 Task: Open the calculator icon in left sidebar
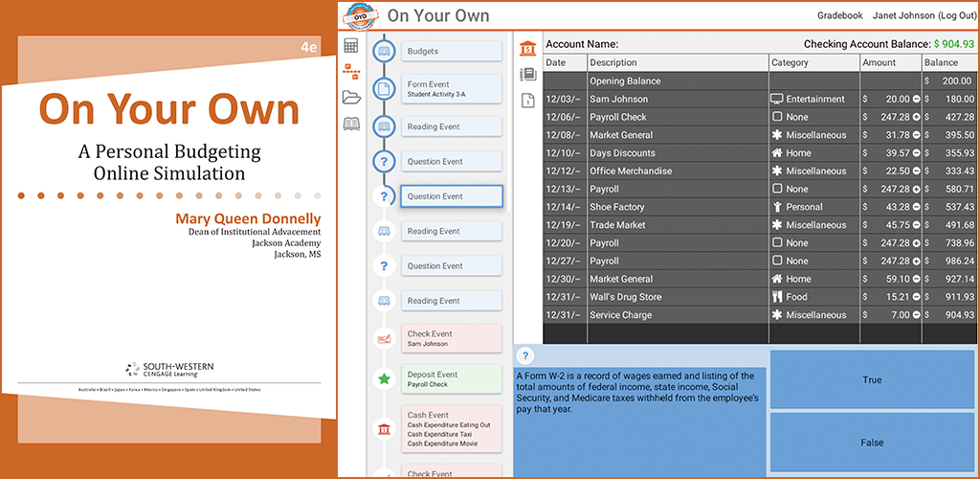pyautogui.click(x=351, y=46)
